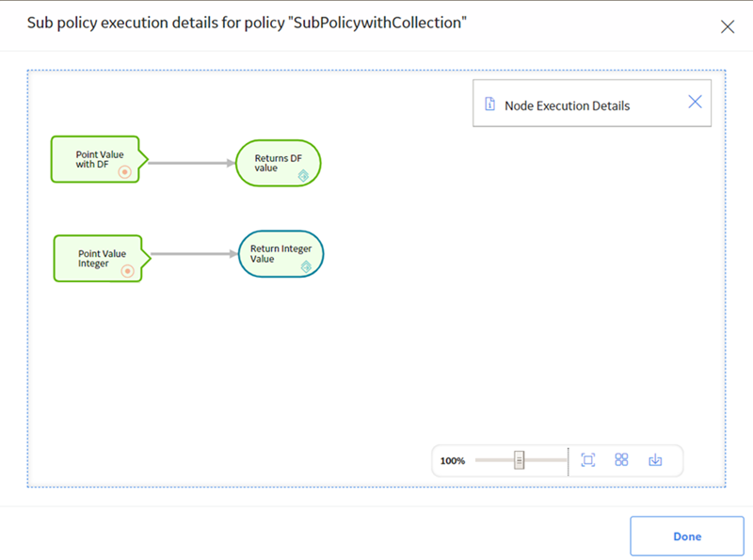The width and height of the screenshot is (753, 560).
Task: Close the sub policy execution details dialog
Action: [x=728, y=26]
